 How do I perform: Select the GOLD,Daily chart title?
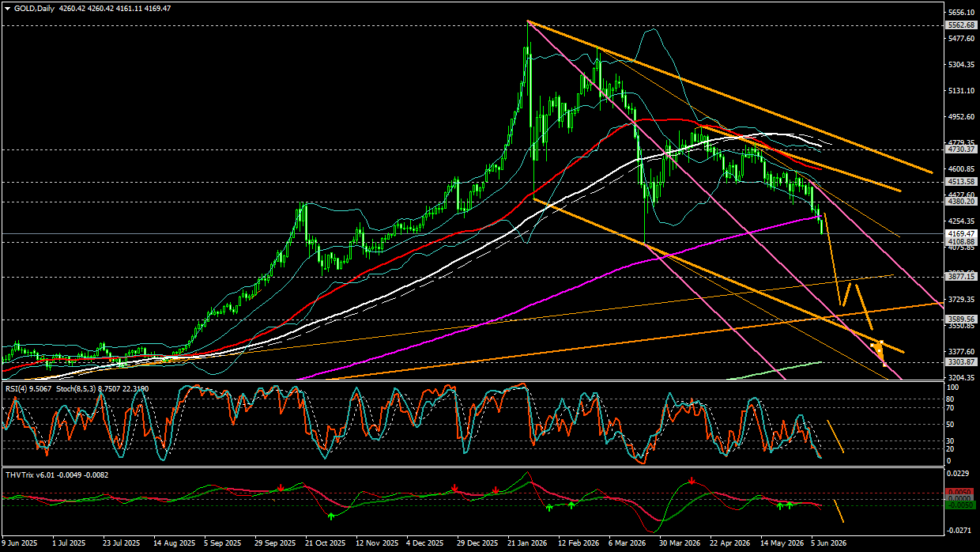click(x=35, y=8)
